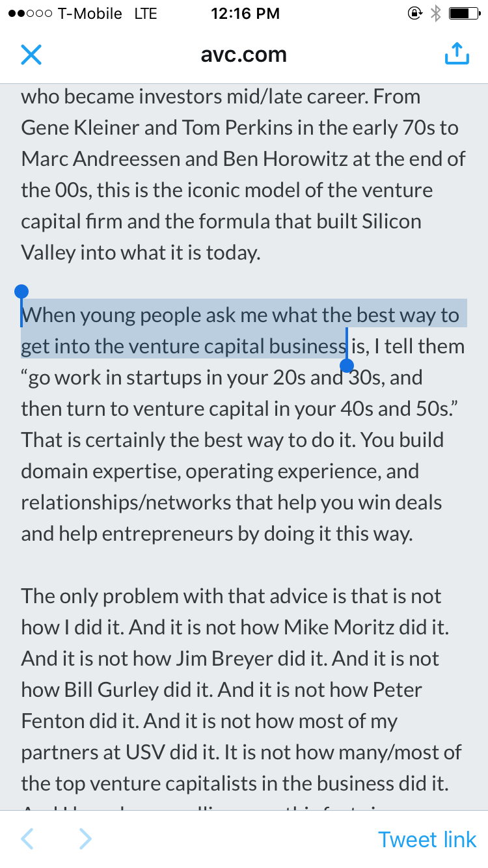
Task: Tap the 12:16 PM clock
Action: point(245,14)
